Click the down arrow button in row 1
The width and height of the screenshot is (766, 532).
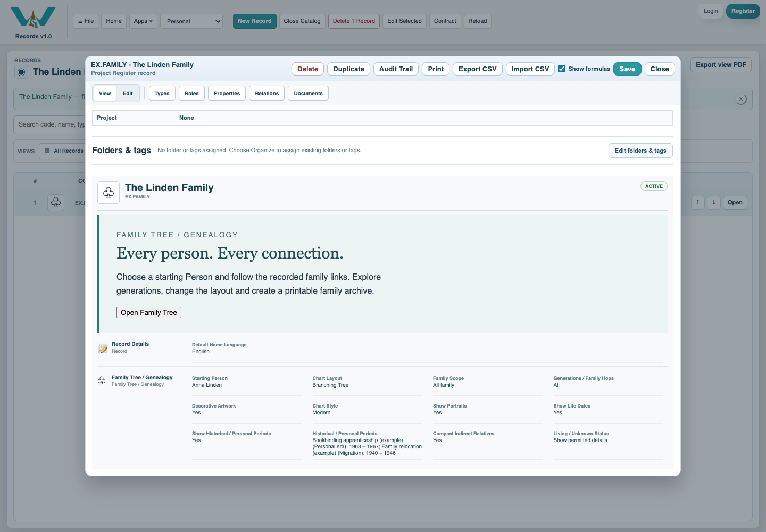pos(714,202)
